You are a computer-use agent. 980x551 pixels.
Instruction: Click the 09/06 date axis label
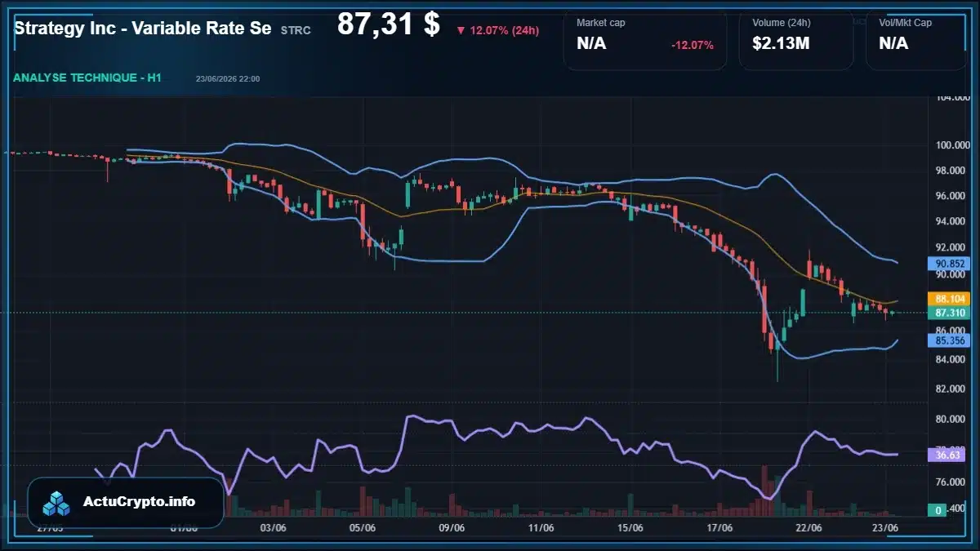point(452,528)
